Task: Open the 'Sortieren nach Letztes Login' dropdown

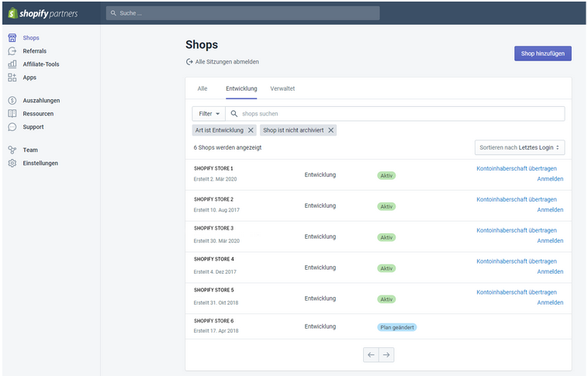Action: pos(520,147)
